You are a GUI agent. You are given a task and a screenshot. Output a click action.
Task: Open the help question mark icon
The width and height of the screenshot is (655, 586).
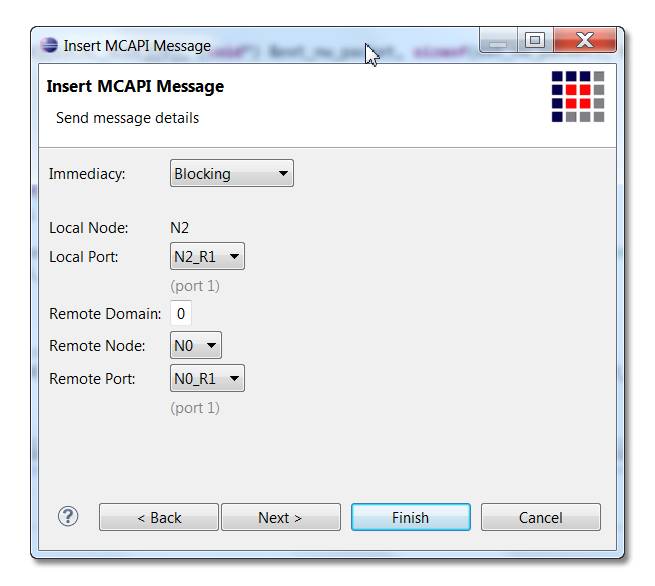pyautogui.click(x=68, y=516)
